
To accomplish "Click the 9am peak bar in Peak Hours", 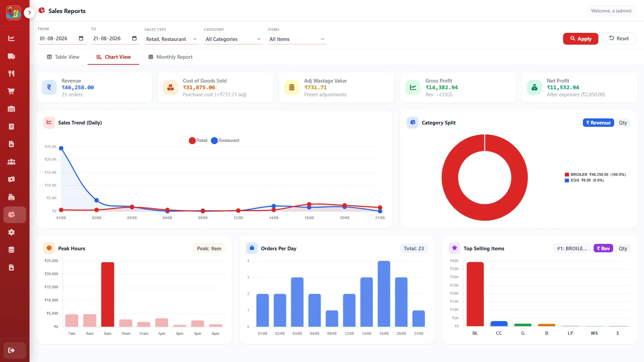I will [x=108, y=295].
